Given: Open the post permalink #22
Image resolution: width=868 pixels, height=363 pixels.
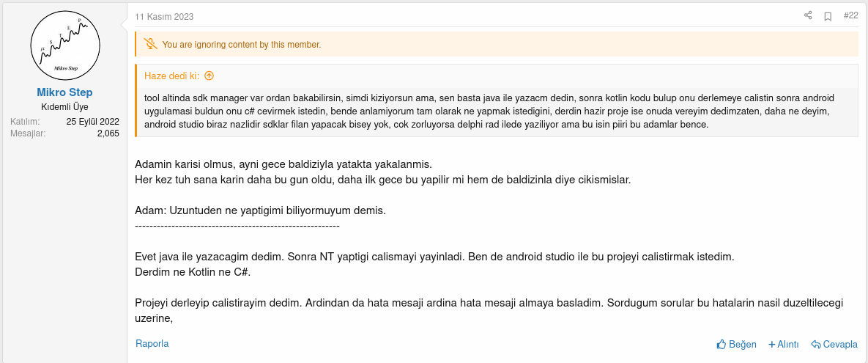Looking at the screenshot, I should coord(850,15).
